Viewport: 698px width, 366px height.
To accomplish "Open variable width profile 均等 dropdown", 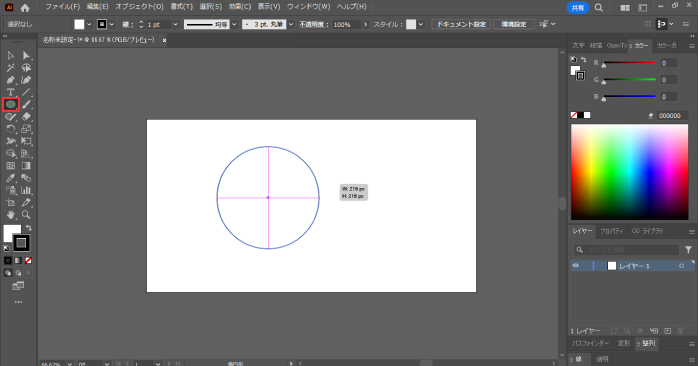I will click(234, 24).
